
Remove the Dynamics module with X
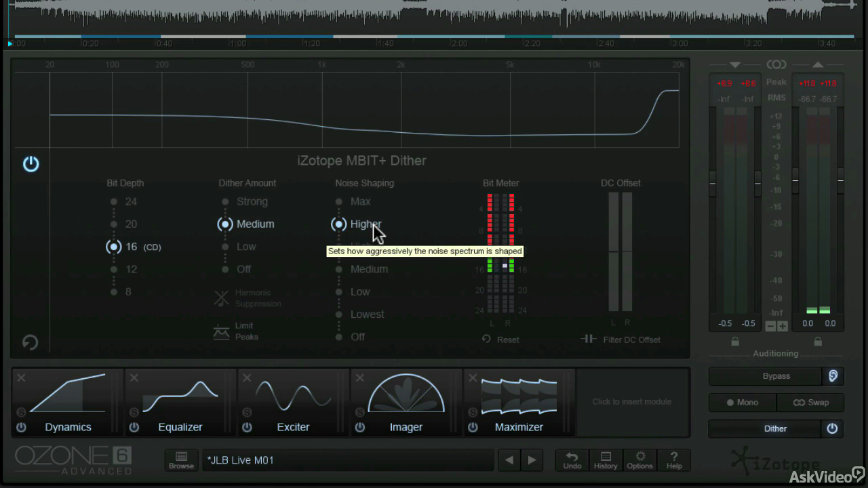(21, 378)
